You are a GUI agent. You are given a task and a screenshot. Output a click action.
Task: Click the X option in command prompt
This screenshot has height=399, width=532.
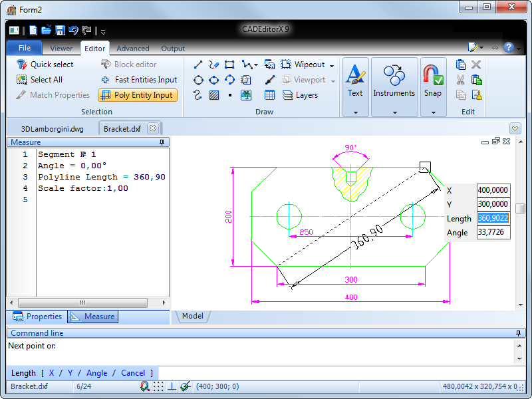click(52, 373)
